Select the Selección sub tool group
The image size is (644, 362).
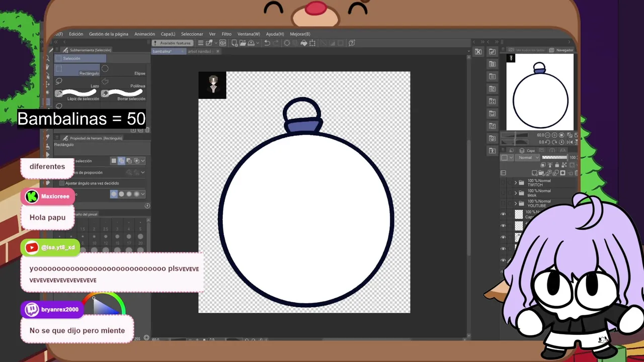pyautogui.click(x=80, y=58)
